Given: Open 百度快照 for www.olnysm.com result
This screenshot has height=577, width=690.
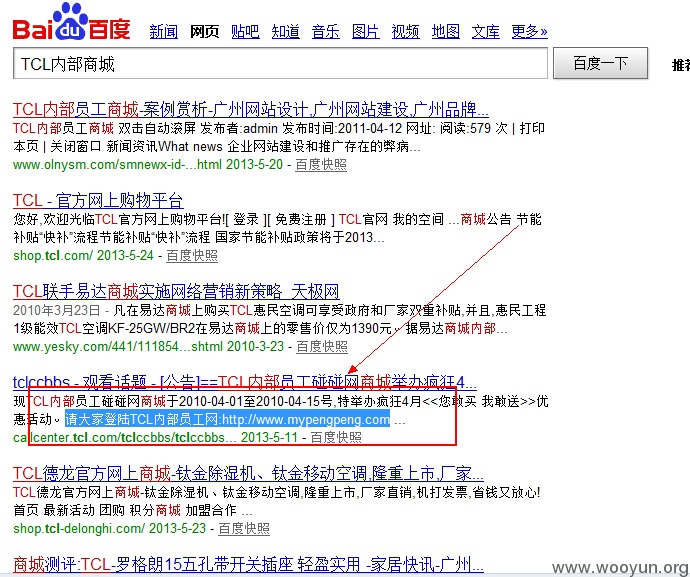Looking at the screenshot, I should pos(321,165).
